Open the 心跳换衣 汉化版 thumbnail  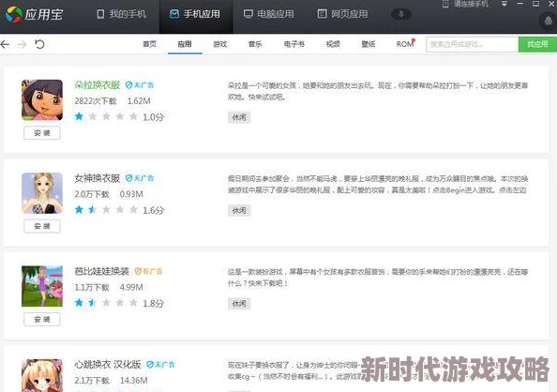(x=42, y=375)
